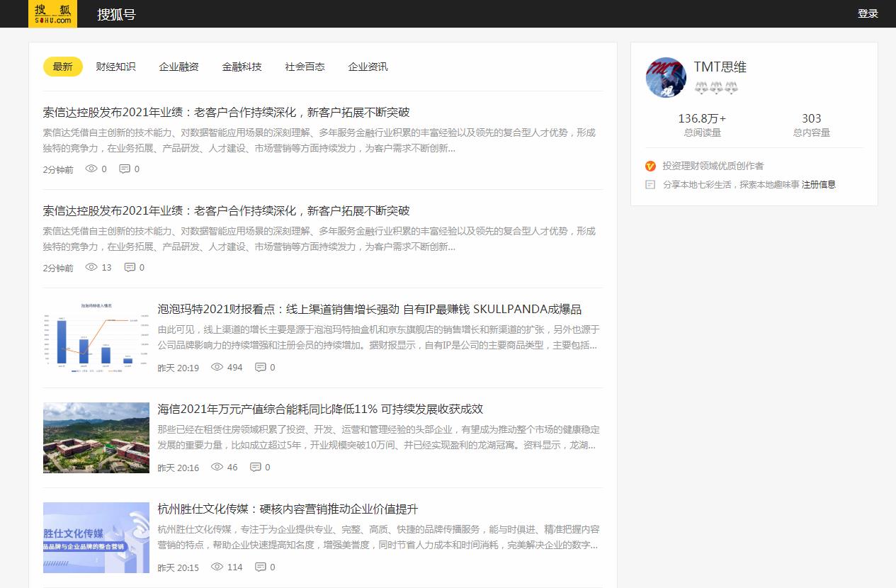Click the 303 total content value

[x=812, y=118]
